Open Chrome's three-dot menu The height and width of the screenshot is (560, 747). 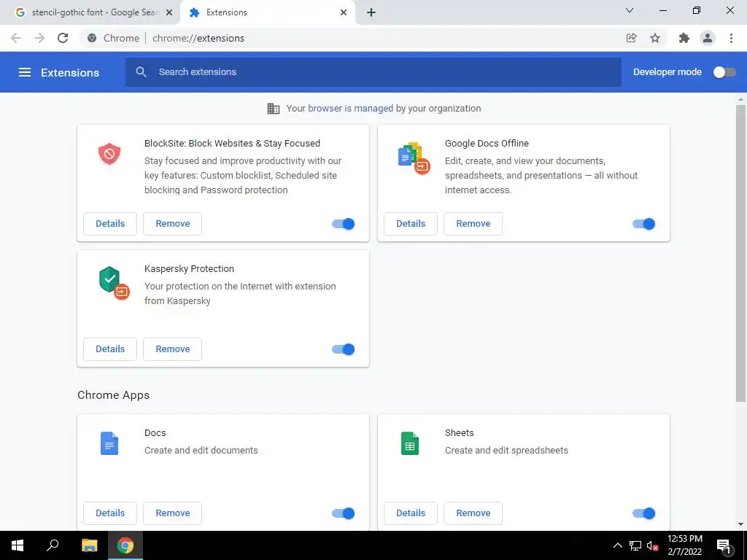pos(731,38)
